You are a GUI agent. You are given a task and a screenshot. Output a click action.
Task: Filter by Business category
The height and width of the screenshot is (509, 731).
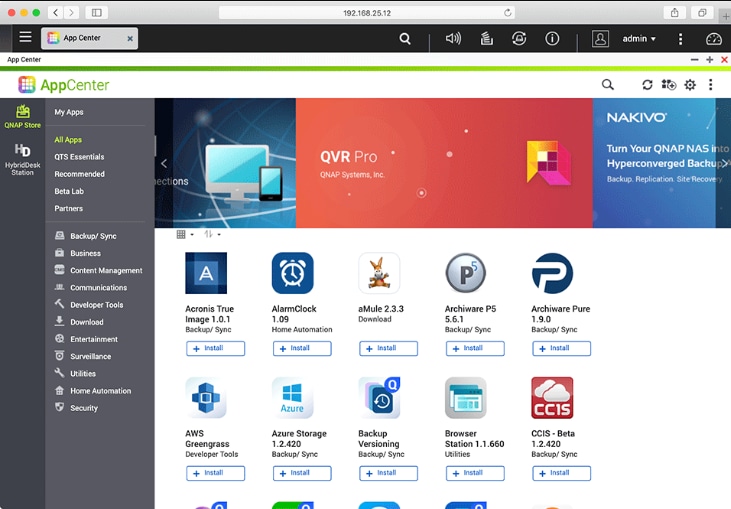78,253
